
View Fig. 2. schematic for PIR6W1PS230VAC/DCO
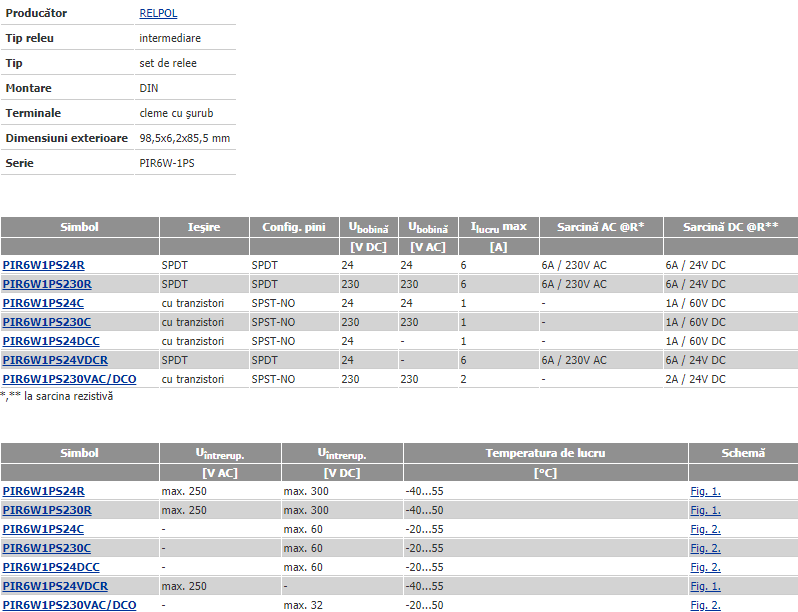click(x=705, y=605)
